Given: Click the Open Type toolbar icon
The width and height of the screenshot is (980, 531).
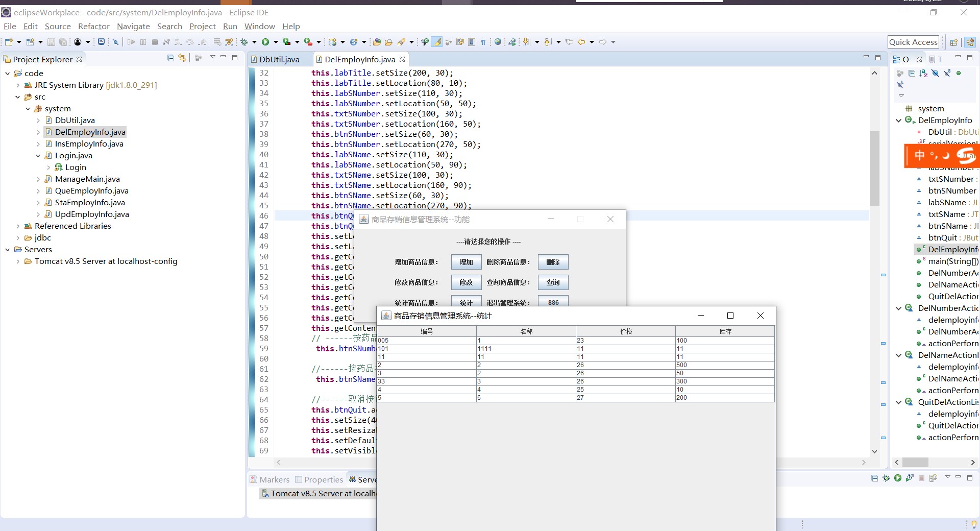Looking at the screenshot, I should tap(377, 42).
